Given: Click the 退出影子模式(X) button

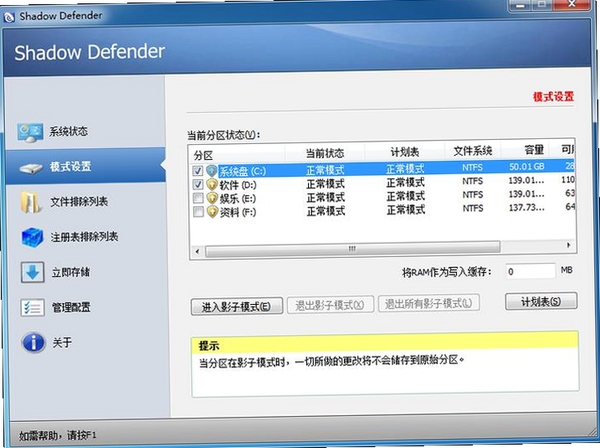Looking at the screenshot, I should (x=330, y=305).
